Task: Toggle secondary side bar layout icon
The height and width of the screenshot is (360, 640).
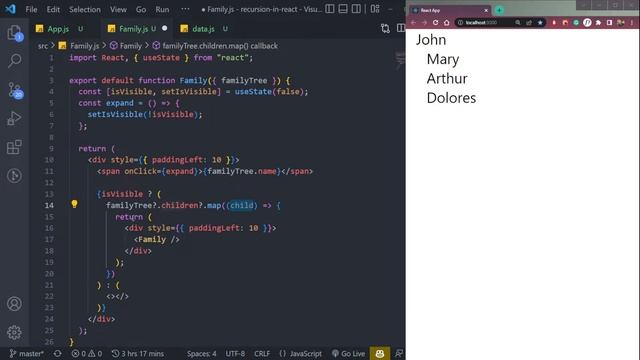Action: pos(356,9)
